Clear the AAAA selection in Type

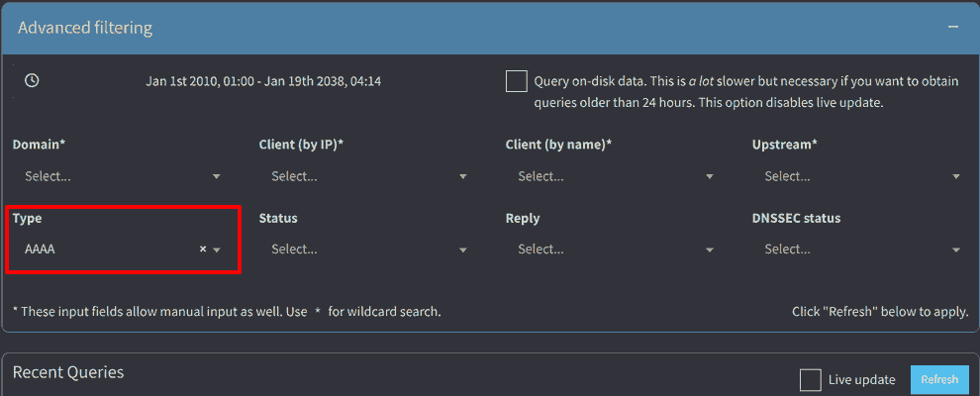click(x=203, y=249)
